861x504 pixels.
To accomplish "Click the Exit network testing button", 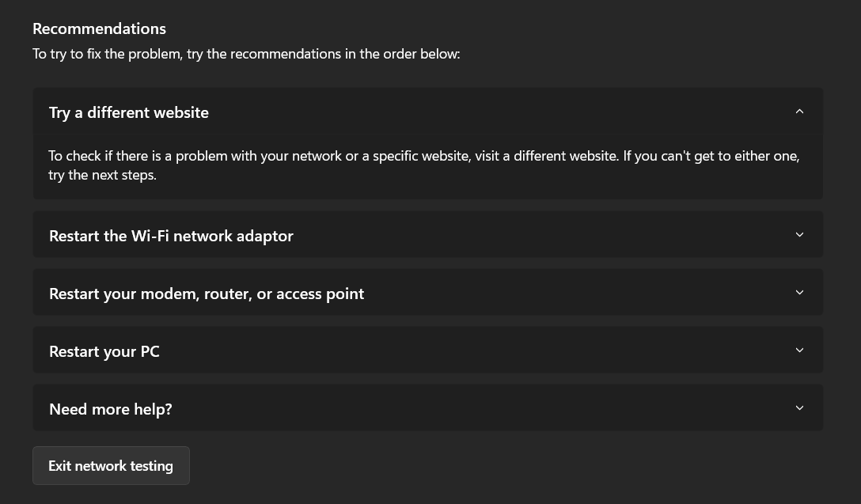I will [x=111, y=465].
